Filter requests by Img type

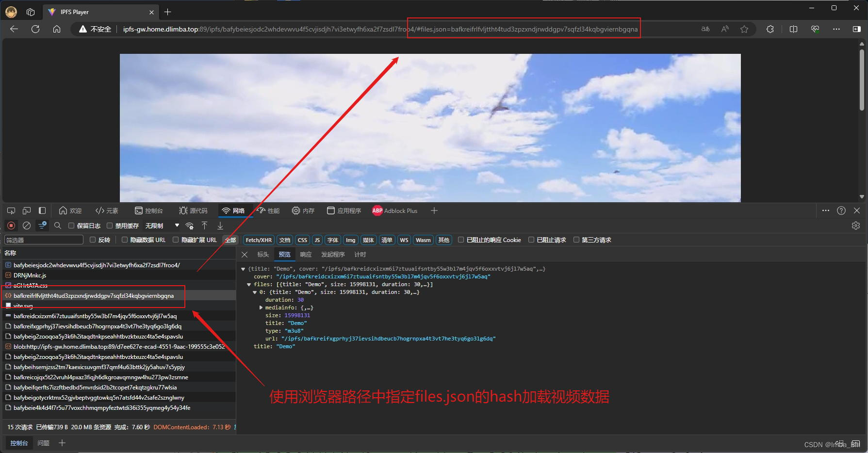tap(350, 240)
